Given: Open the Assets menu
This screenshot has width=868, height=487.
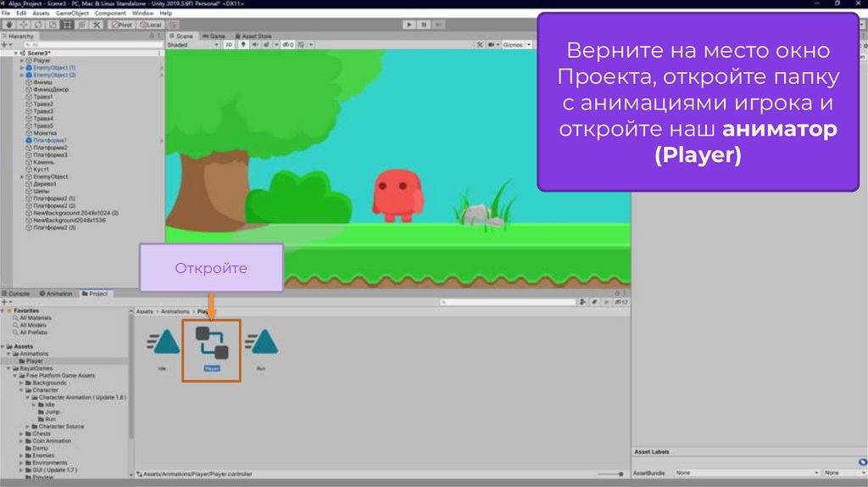Looking at the screenshot, I should pyautogui.click(x=41, y=13).
